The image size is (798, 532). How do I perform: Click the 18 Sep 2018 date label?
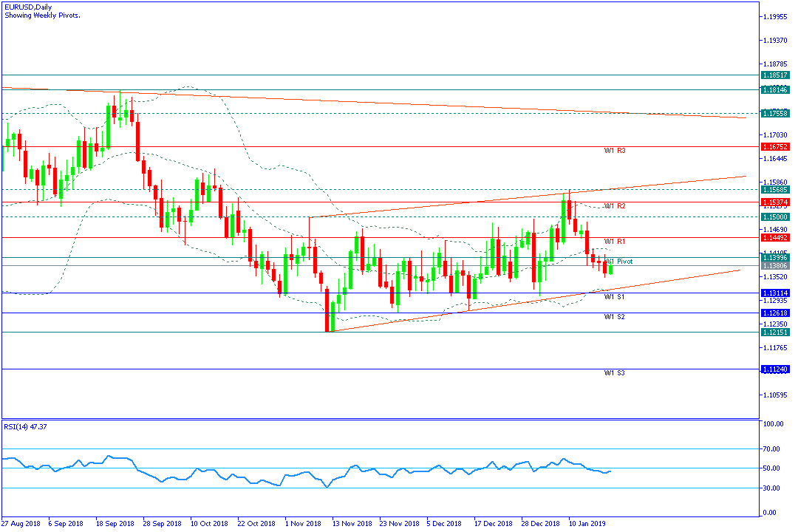coord(115,523)
